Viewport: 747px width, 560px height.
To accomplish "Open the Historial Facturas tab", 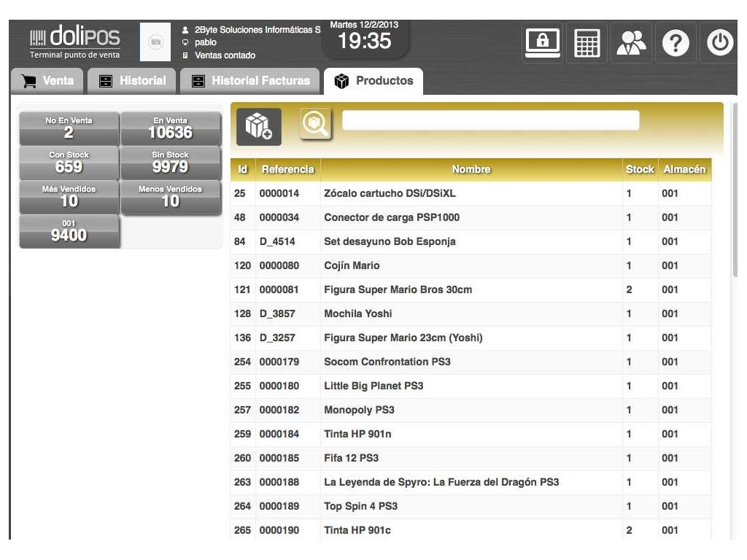I will pos(251,81).
